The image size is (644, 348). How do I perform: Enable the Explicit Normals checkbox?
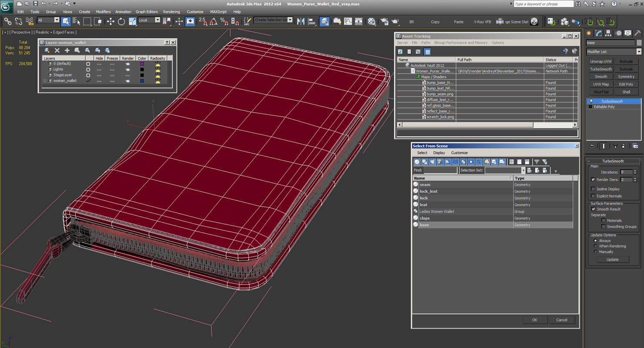point(593,196)
